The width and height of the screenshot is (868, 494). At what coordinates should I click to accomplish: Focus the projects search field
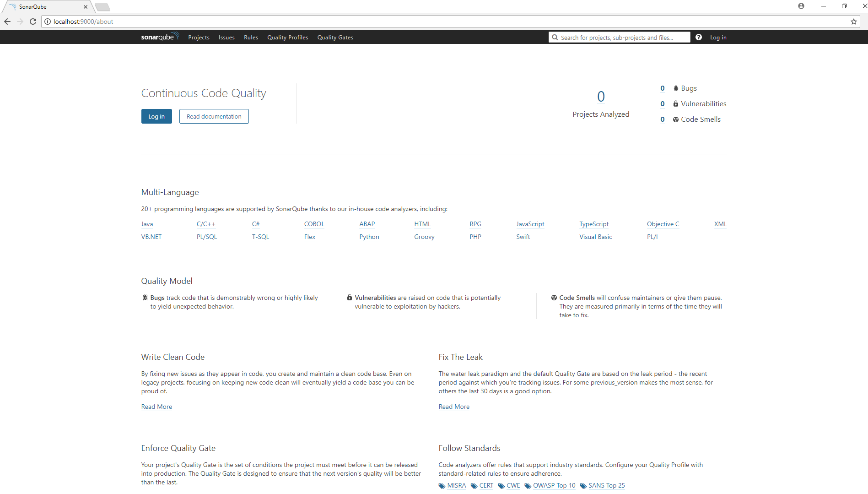pyautogui.click(x=620, y=38)
